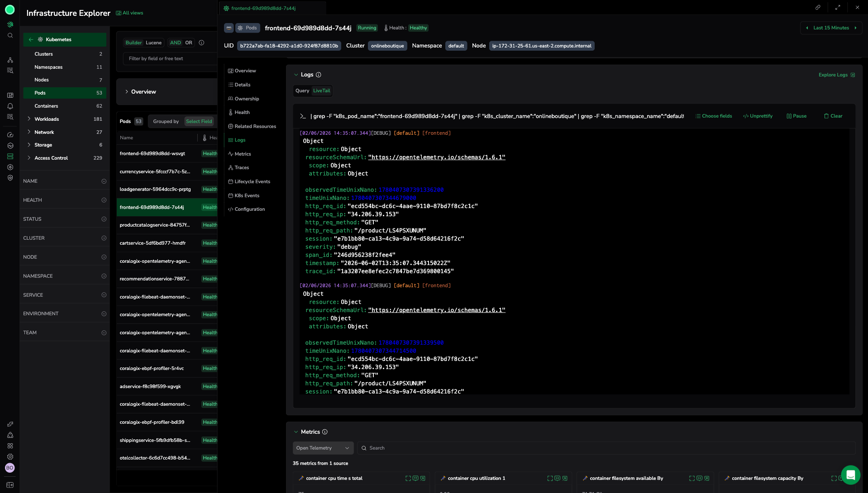
Task: Click the Coralogix logo in the sidebar
Action: 10,9
